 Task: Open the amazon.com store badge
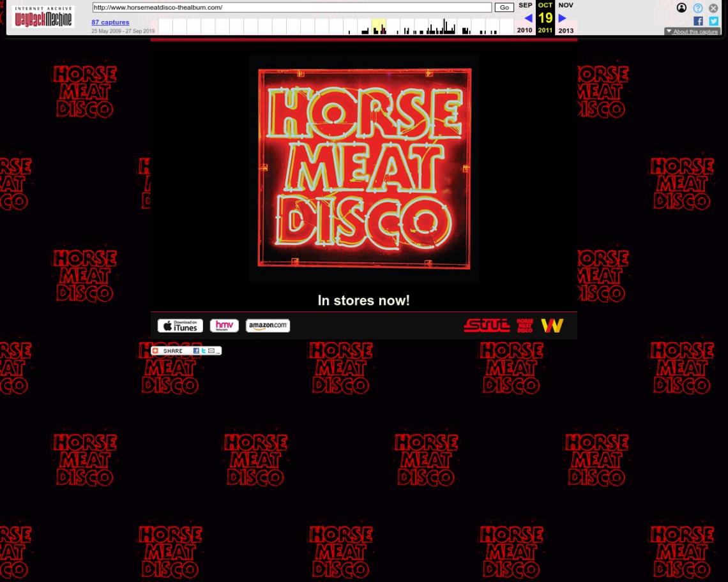(x=268, y=326)
